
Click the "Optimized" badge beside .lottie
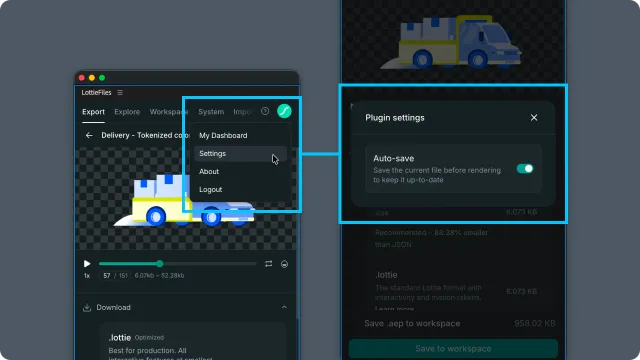pos(149,338)
